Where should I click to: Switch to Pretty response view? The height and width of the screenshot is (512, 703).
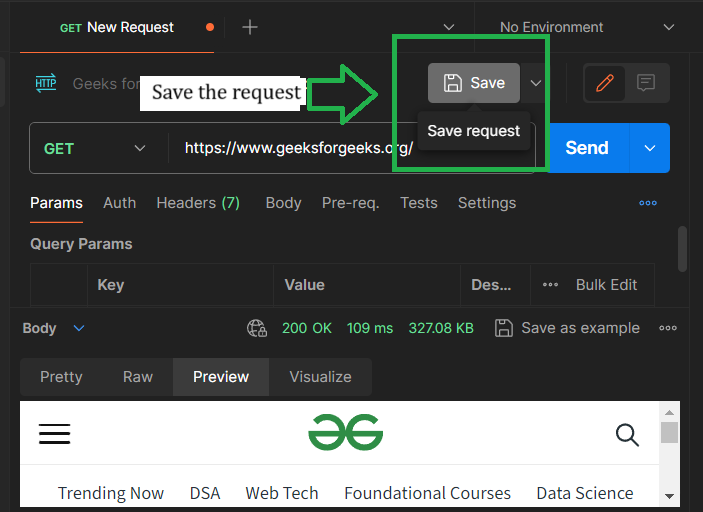(x=61, y=377)
